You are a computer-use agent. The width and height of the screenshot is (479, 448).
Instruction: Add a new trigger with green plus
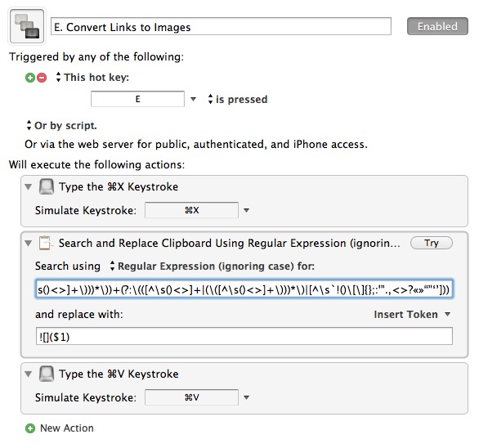tap(30, 78)
